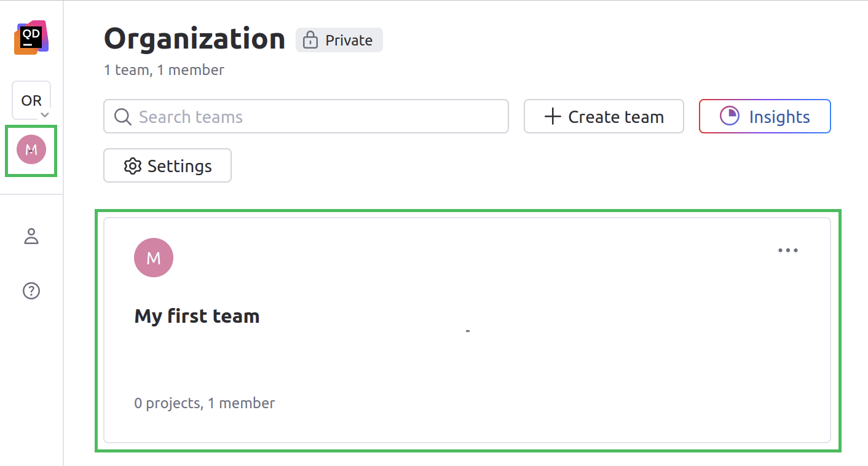Open the ellipsis menu on My first team
The height and width of the screenshot is (466, 868).
[788, 250]
